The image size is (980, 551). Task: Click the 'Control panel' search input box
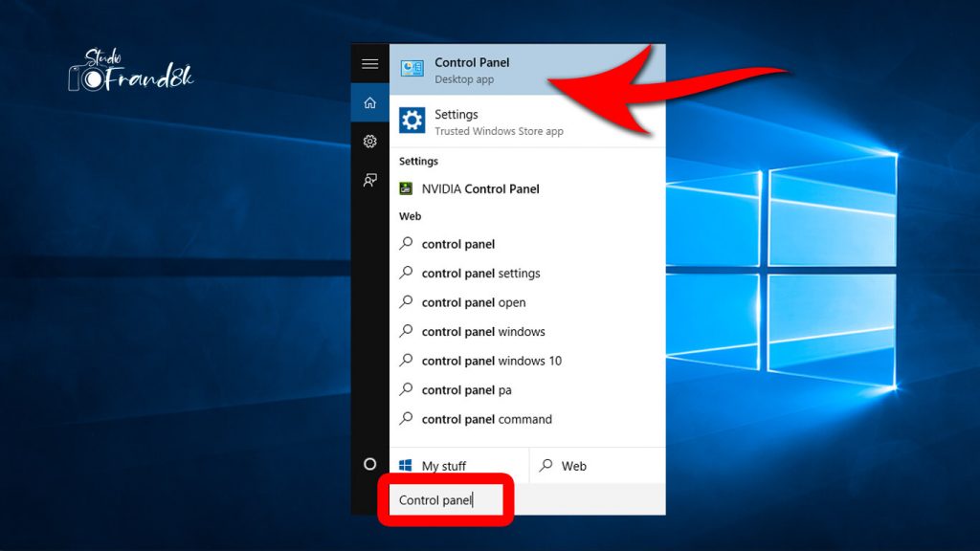447,499
